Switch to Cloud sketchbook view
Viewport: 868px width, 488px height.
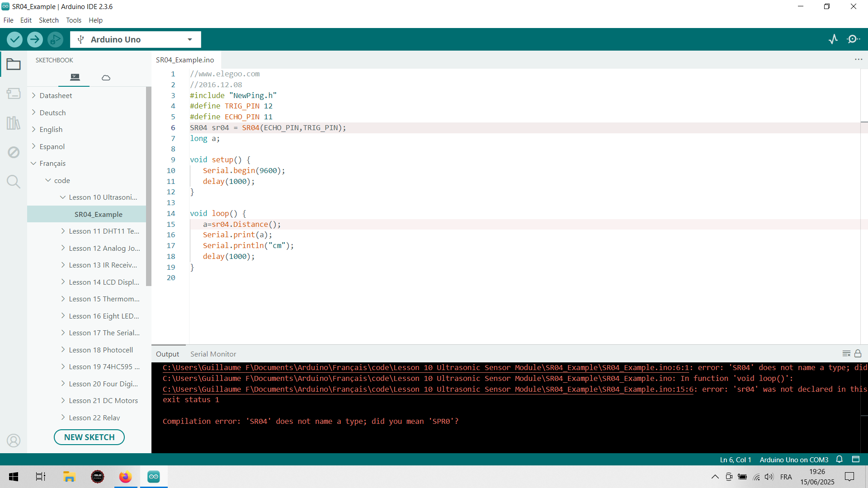pyautogui.click(x=106, y=78)
